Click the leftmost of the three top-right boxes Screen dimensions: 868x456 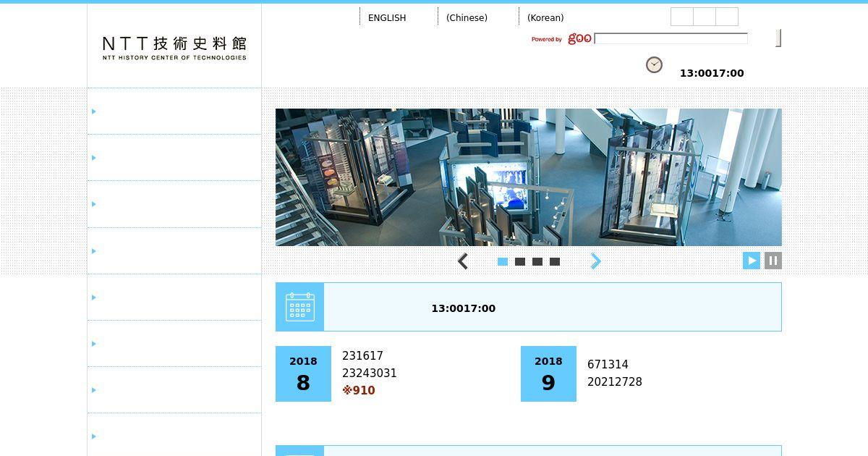pyautogui.click(x=682, y=17)
